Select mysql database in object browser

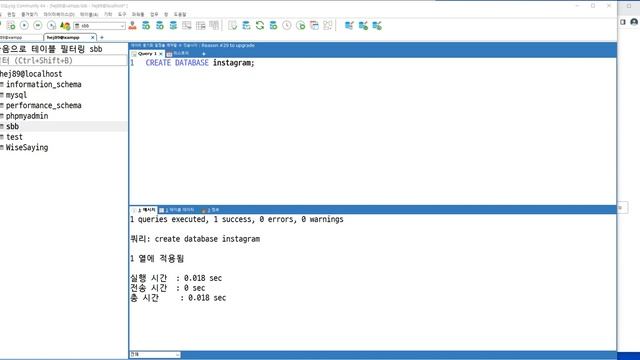click(16, 95)
